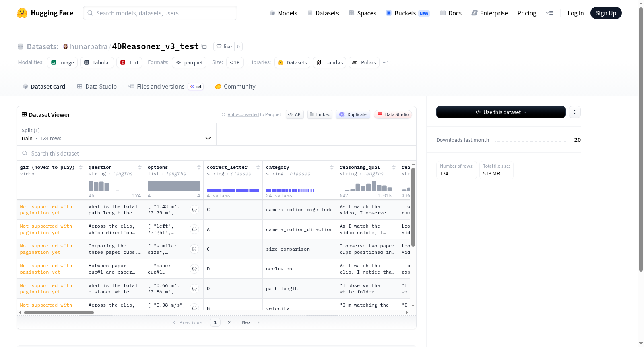This screenshot has height=347, width=644.
Task: Sort by the correct_letter column
Action: (x=258, y=167)
